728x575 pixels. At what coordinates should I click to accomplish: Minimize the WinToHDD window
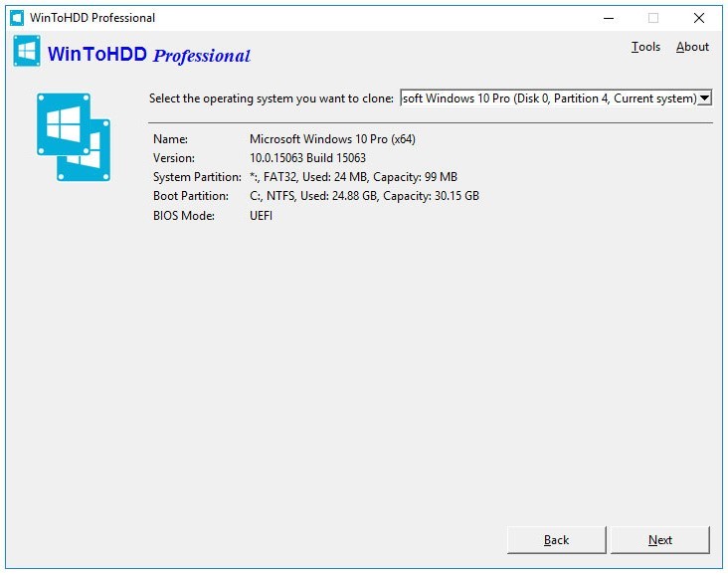point(609,18)
